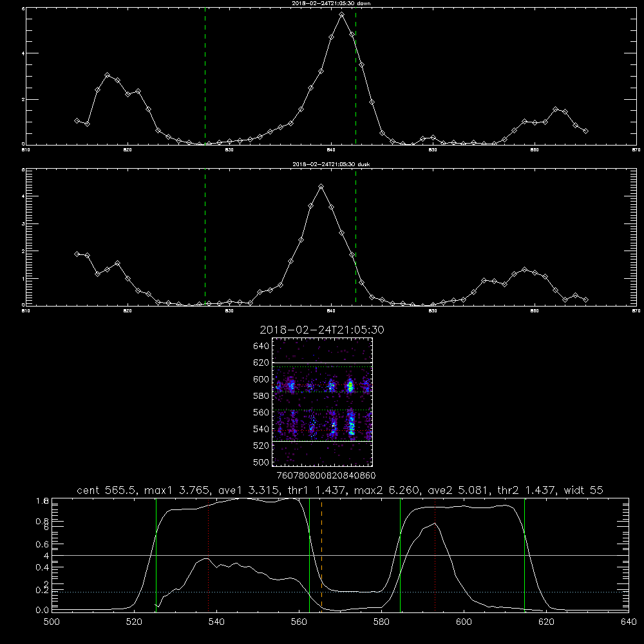Click the title '2018-02-24T21:05:30 dusk'
644x644 pixels.
pyautogui.click(x=331, y=164)
